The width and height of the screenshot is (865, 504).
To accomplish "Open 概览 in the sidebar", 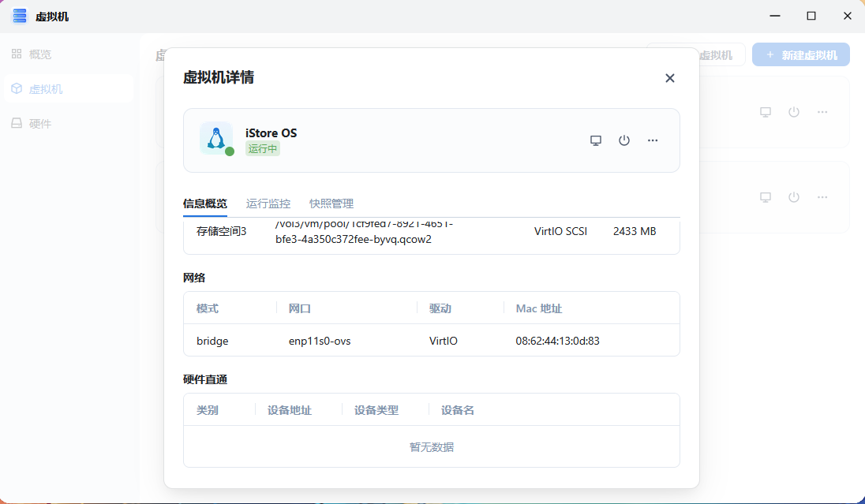I will tap(69, 54).
